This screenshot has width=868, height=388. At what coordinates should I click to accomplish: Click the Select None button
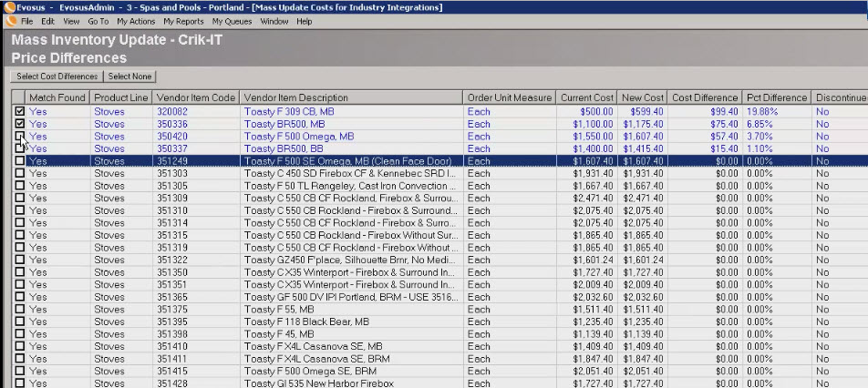[129, 77]
